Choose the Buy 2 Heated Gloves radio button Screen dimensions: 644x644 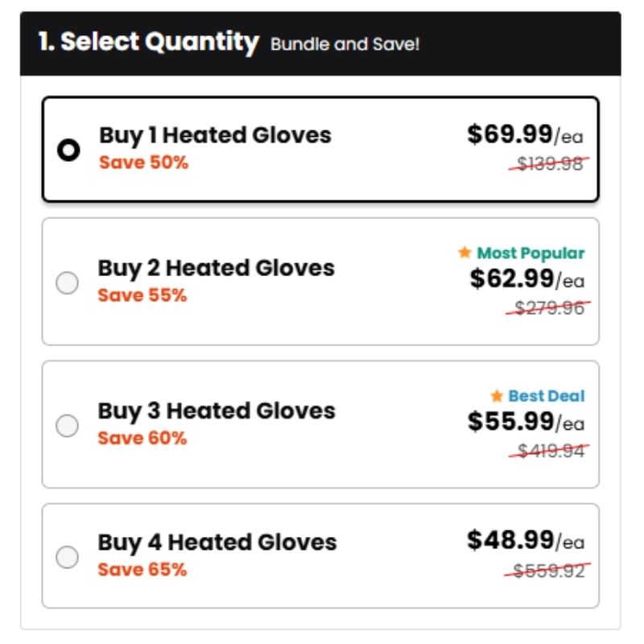click(68, 283)
